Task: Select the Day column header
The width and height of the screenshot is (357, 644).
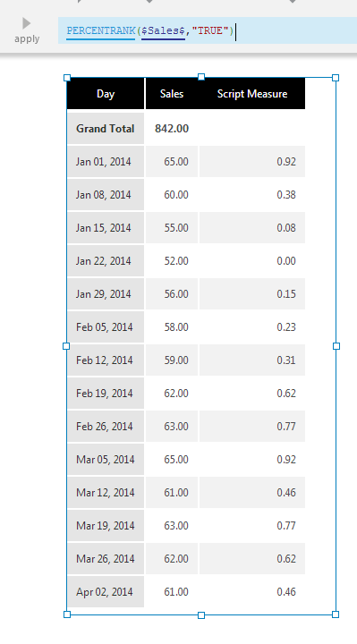Action: [106, 94]
